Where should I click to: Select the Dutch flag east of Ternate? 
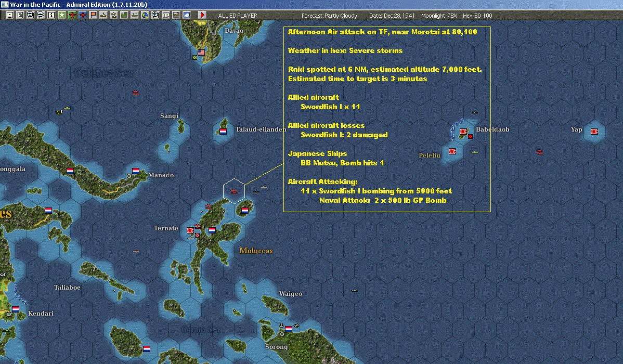(212, 230)
